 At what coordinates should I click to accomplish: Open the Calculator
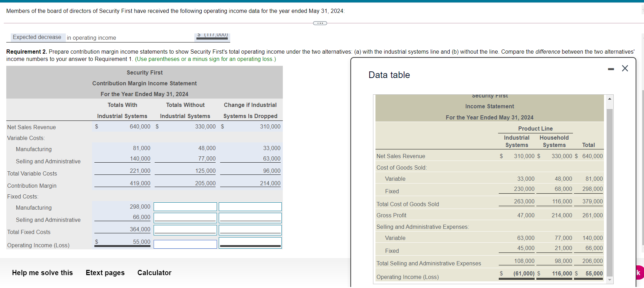click(154, 273)
